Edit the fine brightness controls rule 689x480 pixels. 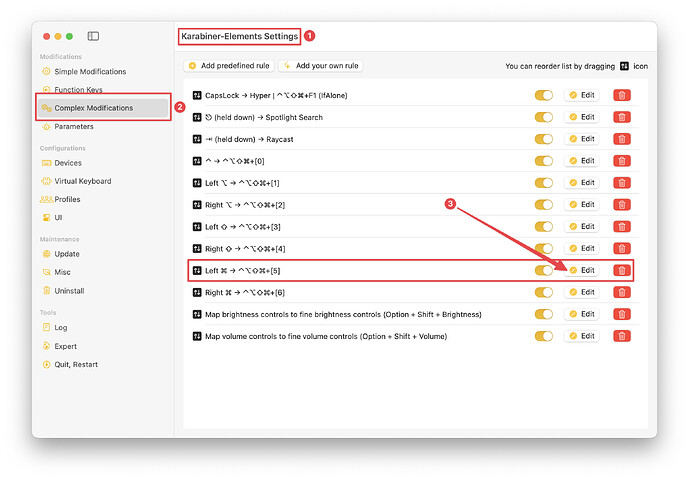tap(582, 314)
